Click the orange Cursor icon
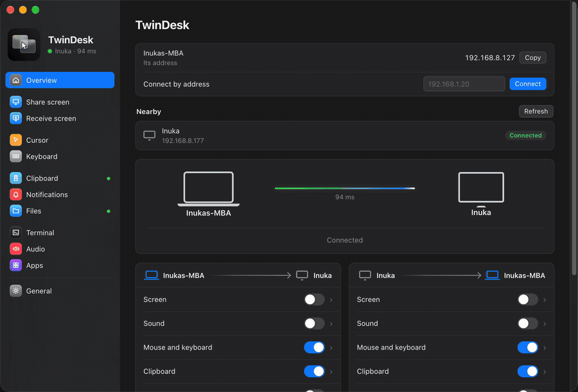The image size is (578, 392). (x=15, y=140)
